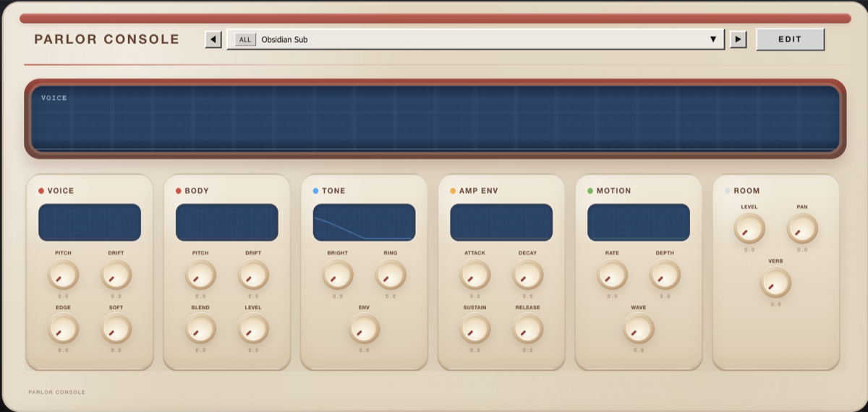
Task: Click the VOICE Pitch knob
Action: [x=63, y=275]
